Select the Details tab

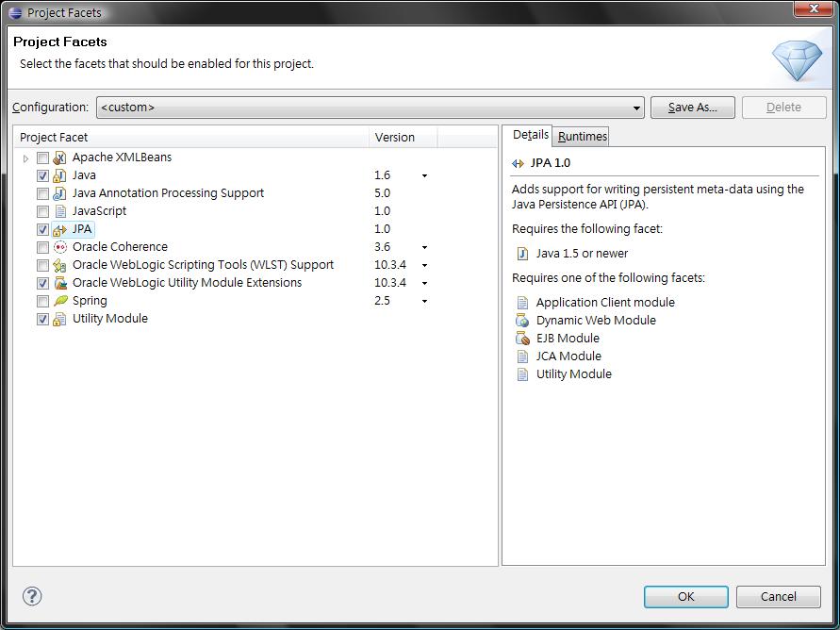pos(531,135)
